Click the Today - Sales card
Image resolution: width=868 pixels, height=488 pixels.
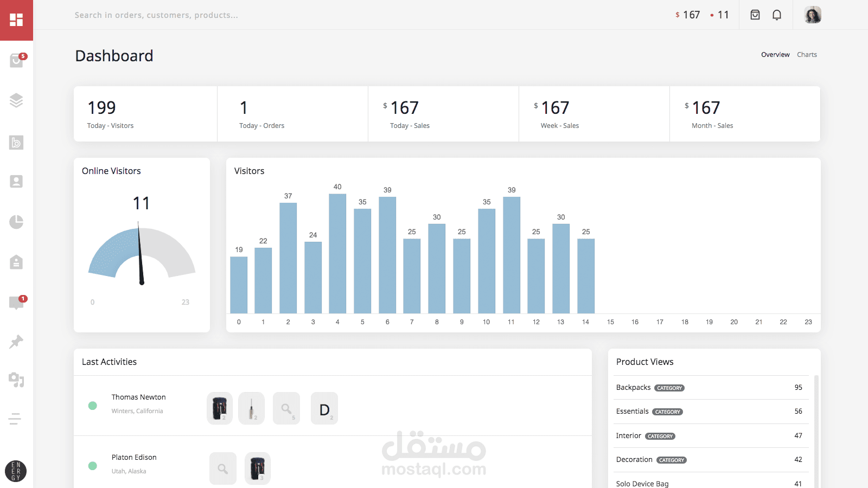pos(443,114)
